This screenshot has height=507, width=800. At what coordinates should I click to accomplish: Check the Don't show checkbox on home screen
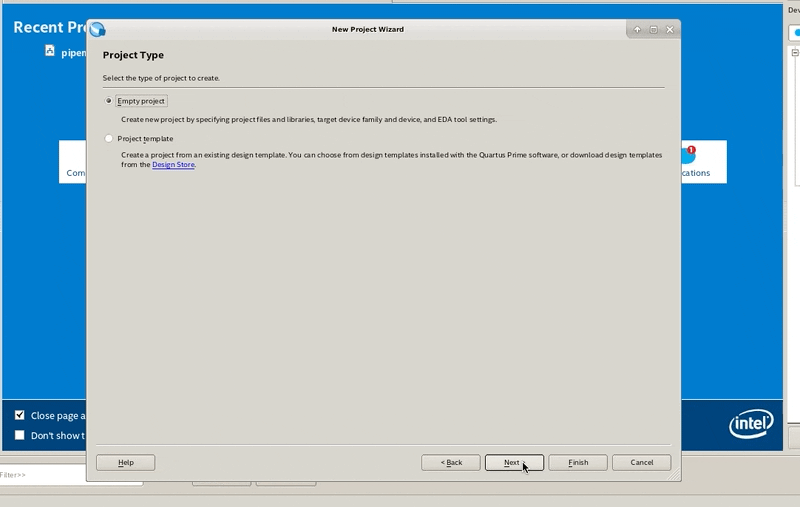point(19,435)
